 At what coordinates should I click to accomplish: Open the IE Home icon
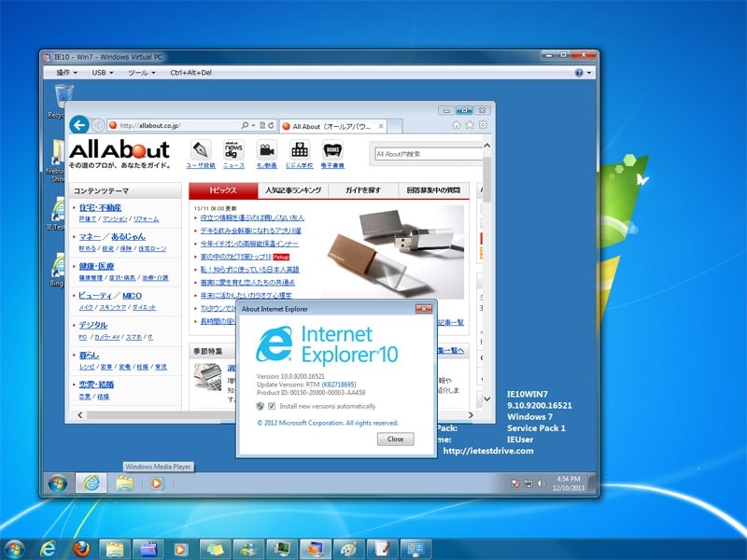(x=457, y=125)
